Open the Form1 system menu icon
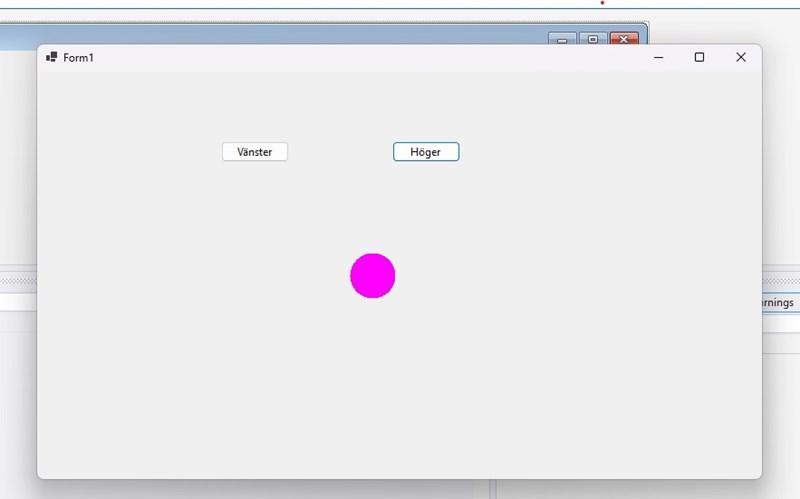This screenshot has height=499, width=800. (51, 57)
